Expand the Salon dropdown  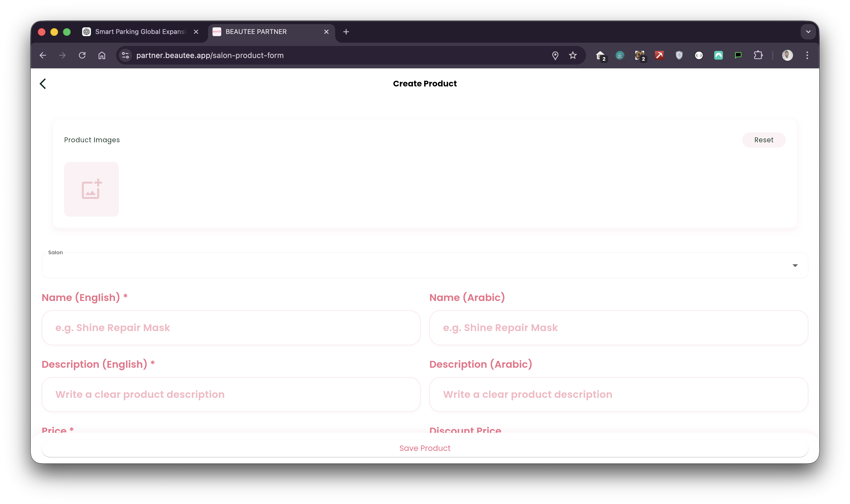[x=425, y=265]
